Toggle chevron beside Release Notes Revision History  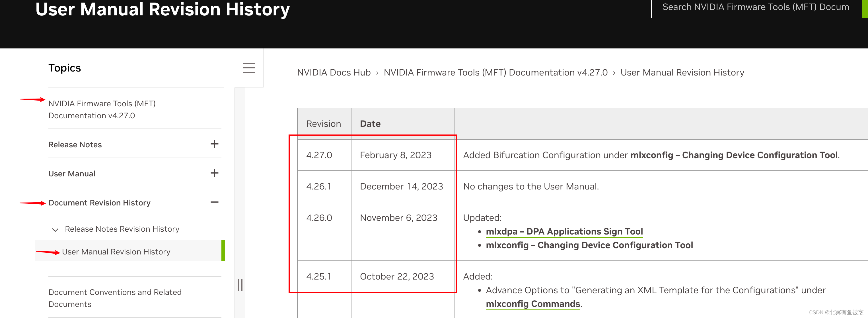pos(55,230)
